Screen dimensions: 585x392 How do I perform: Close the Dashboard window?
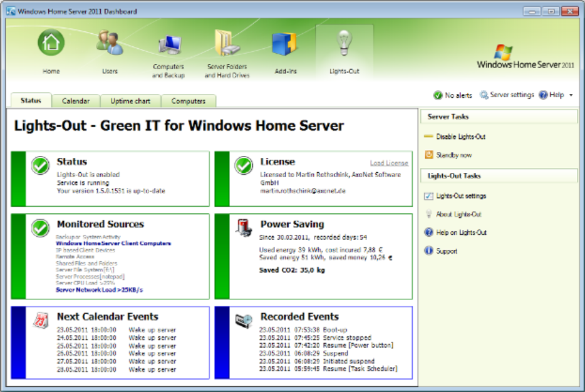click(x=570, y=11)
